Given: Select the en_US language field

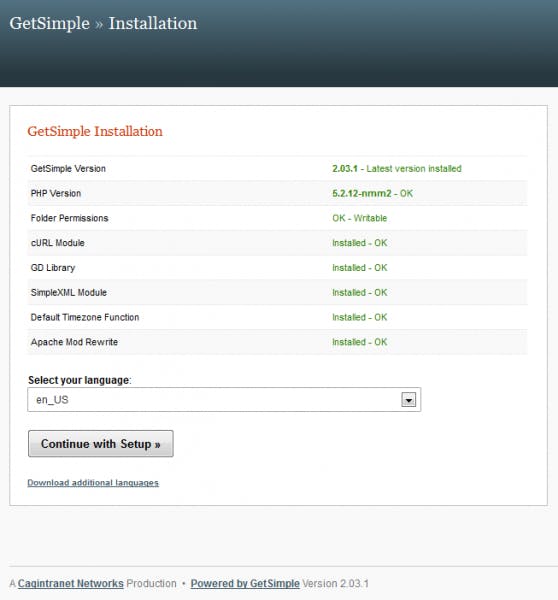Looking at the screenshot, I should (224, 399).
